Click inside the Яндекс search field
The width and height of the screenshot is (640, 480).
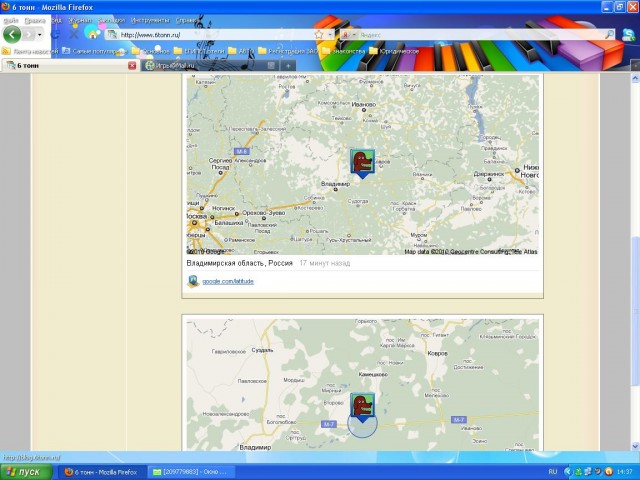click(x=480, y=35)
